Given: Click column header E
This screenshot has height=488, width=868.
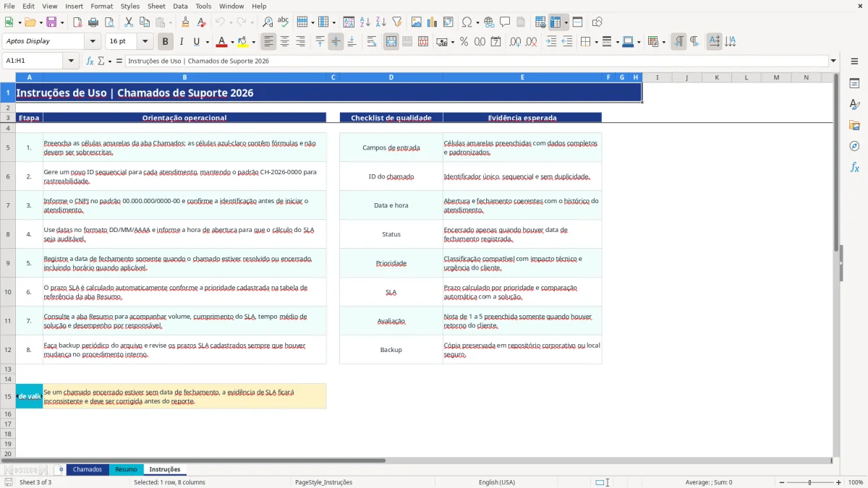Looking at the screenshot, I should point(522,77).
